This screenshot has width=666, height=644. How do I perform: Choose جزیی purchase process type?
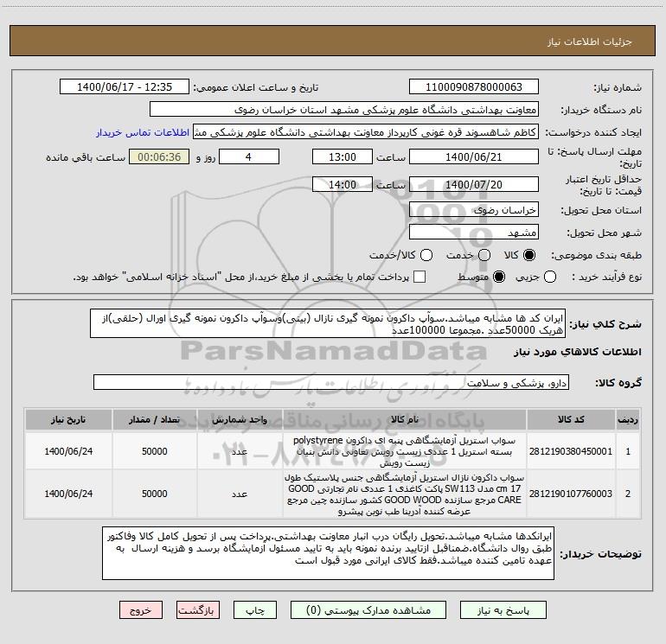click(550, 277)
